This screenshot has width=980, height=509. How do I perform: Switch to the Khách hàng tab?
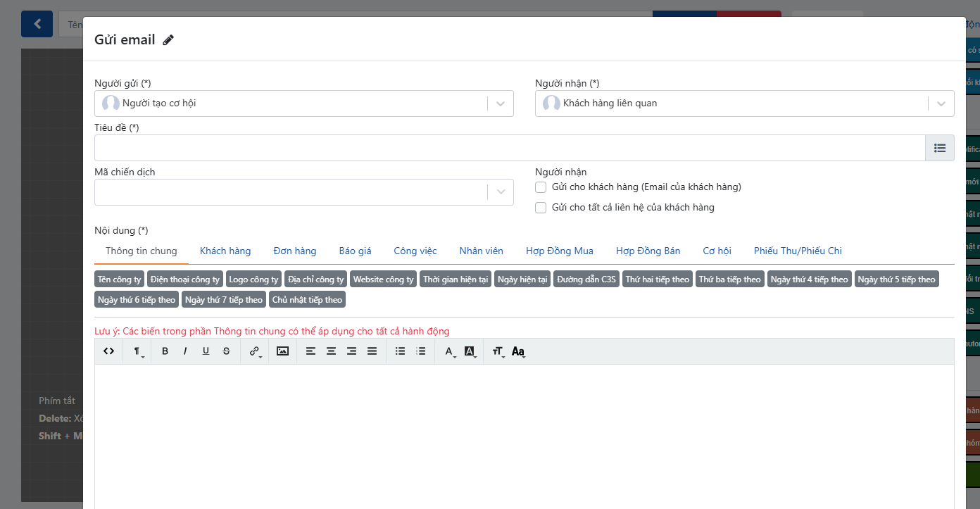[225, 251]
